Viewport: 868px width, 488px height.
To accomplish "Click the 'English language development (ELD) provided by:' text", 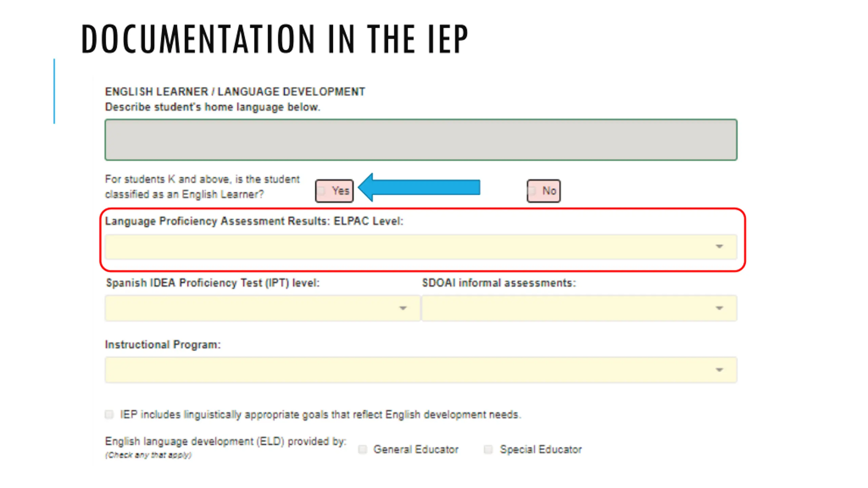I will [225, 441].
